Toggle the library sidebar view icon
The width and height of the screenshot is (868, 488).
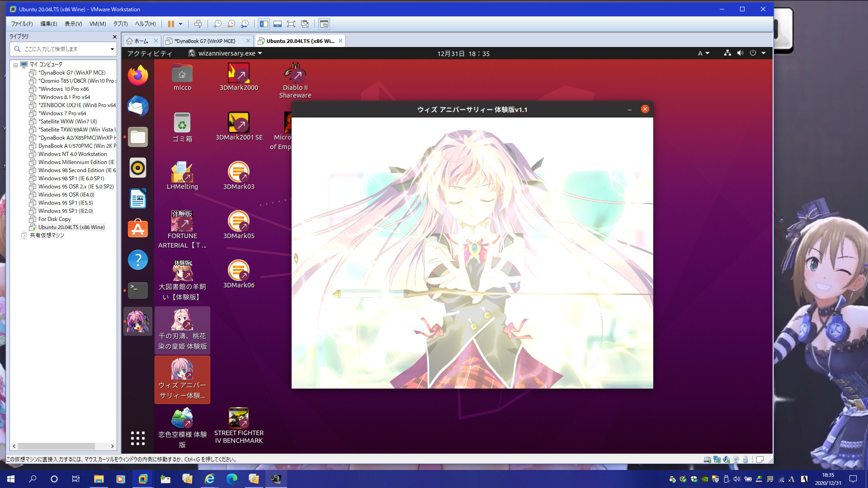click(x=264, y=24)
